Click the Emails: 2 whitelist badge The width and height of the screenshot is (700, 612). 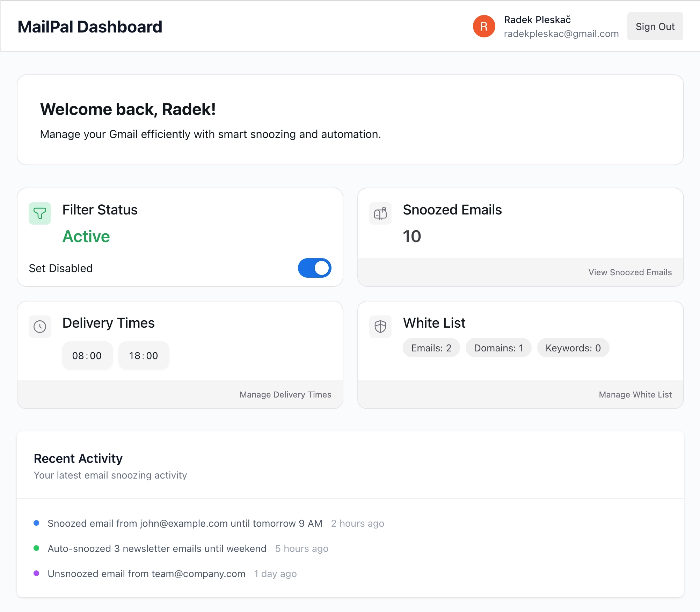[x=431, y=348]
